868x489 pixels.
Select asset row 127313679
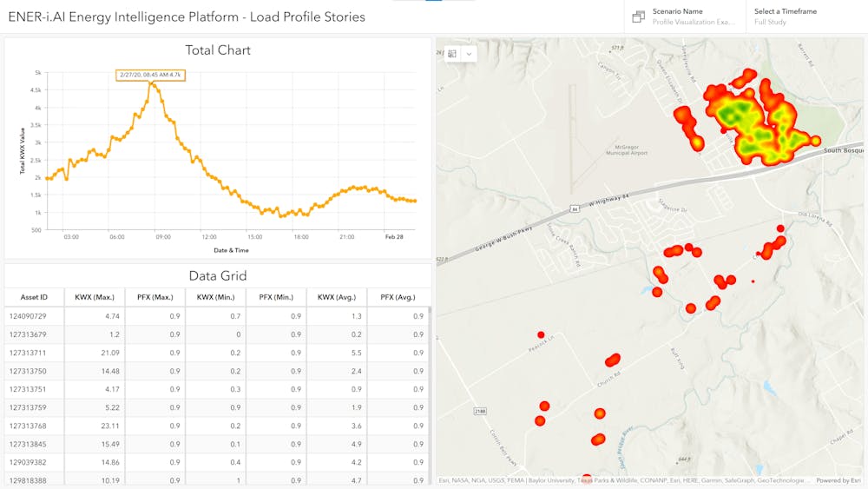[x=216, y=334]
